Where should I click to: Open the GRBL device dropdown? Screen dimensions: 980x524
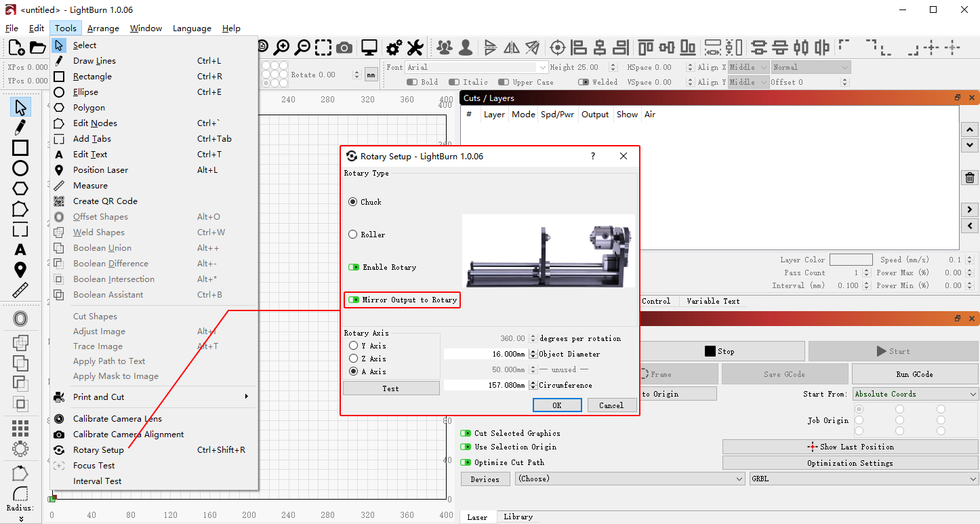point(864,479)
